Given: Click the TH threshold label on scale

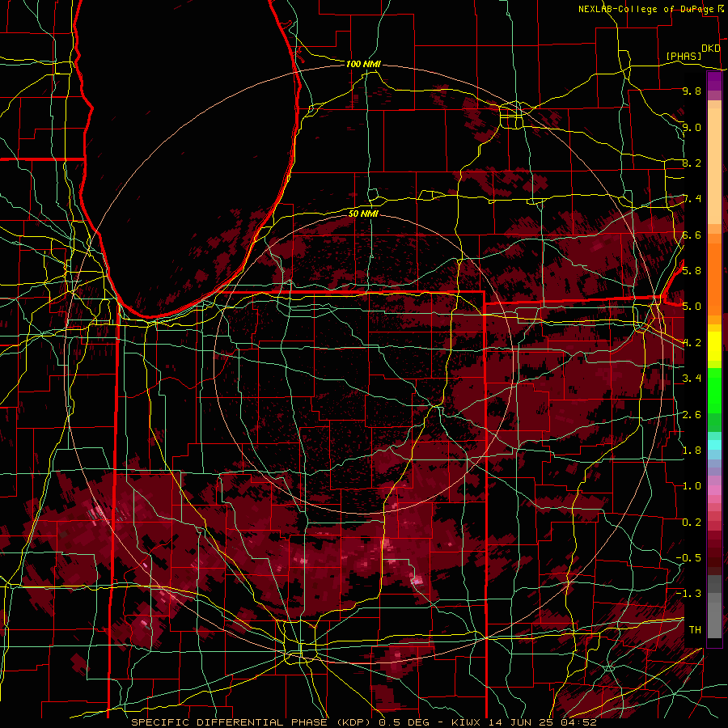Looking at the screenshot, I should [695, 630].
